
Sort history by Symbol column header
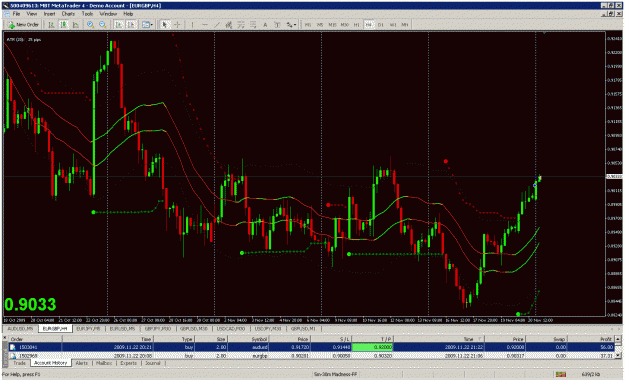click(x=249, y=339)
